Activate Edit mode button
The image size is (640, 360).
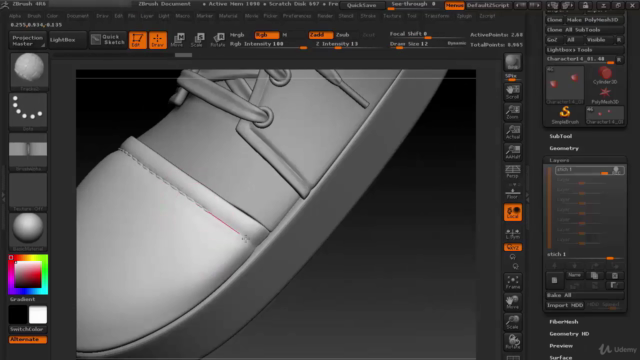[x=138, y=40]
